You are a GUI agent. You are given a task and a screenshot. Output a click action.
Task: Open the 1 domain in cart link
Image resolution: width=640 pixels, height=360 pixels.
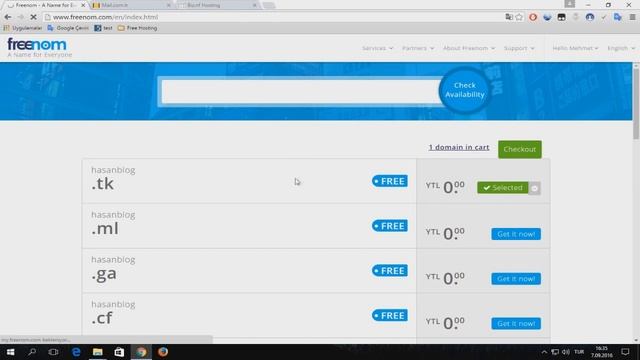[x=459, y=147]
